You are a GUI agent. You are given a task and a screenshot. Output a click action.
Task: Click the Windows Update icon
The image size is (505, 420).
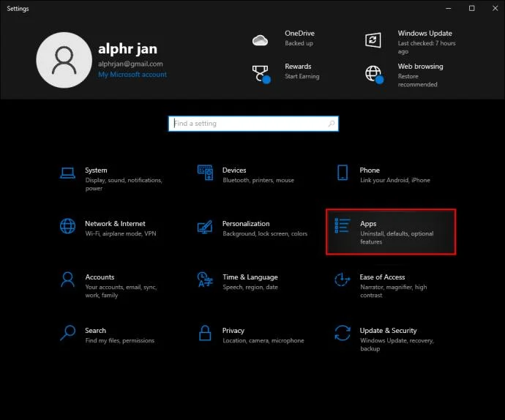(373, 40)
